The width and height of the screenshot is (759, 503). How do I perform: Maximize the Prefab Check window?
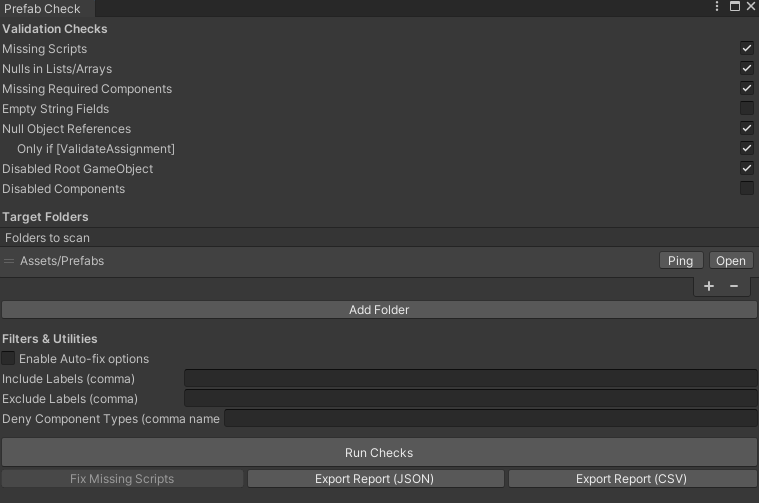tap(735, 6)
